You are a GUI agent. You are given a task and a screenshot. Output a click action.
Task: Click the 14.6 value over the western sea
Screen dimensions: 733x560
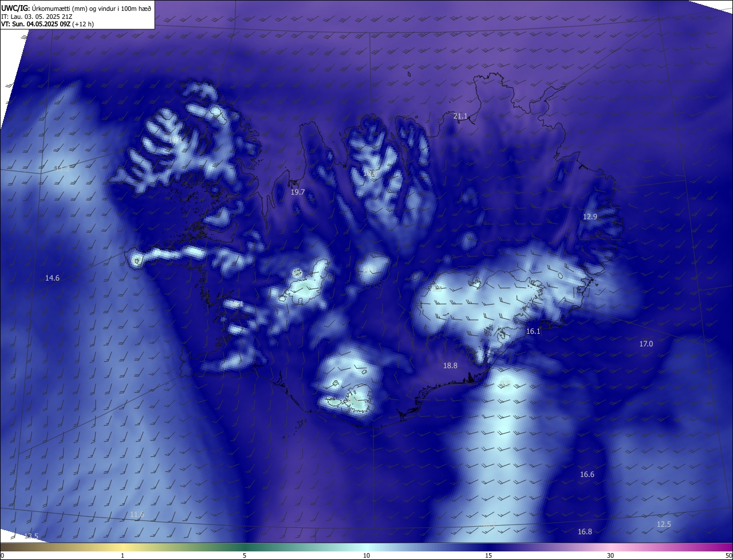point(52,278)
